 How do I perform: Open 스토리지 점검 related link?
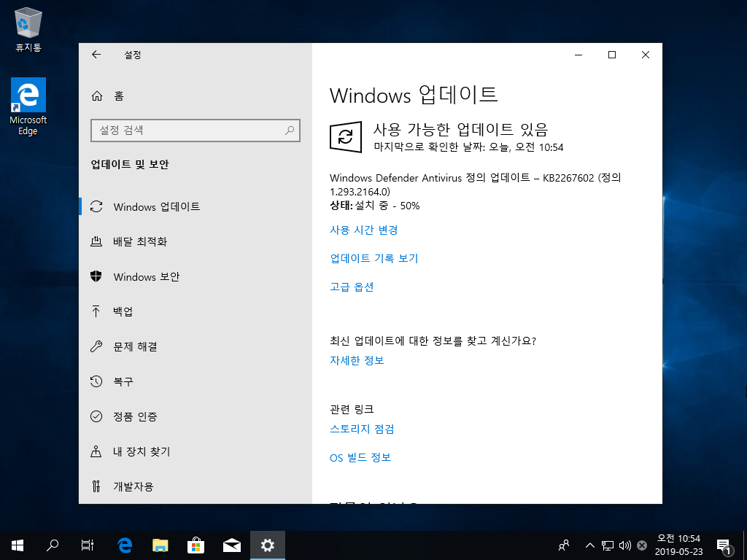362,429
